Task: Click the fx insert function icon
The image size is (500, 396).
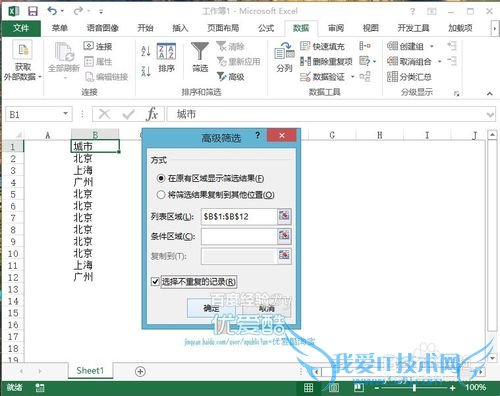Action: [x=152, y=114]
